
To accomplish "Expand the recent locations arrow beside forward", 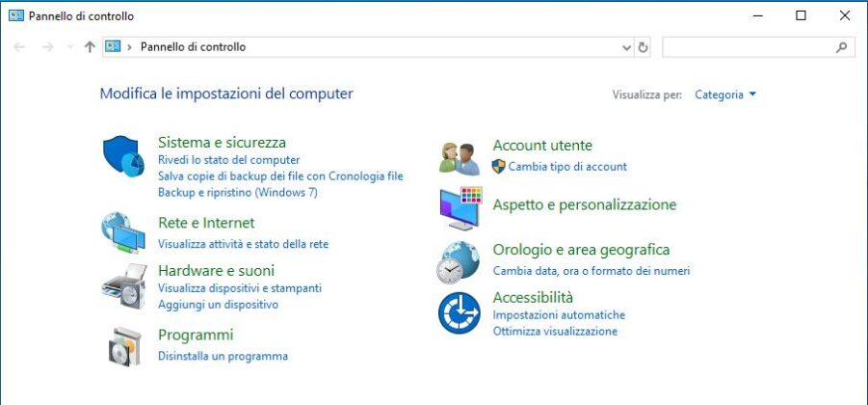I will 69,47.
